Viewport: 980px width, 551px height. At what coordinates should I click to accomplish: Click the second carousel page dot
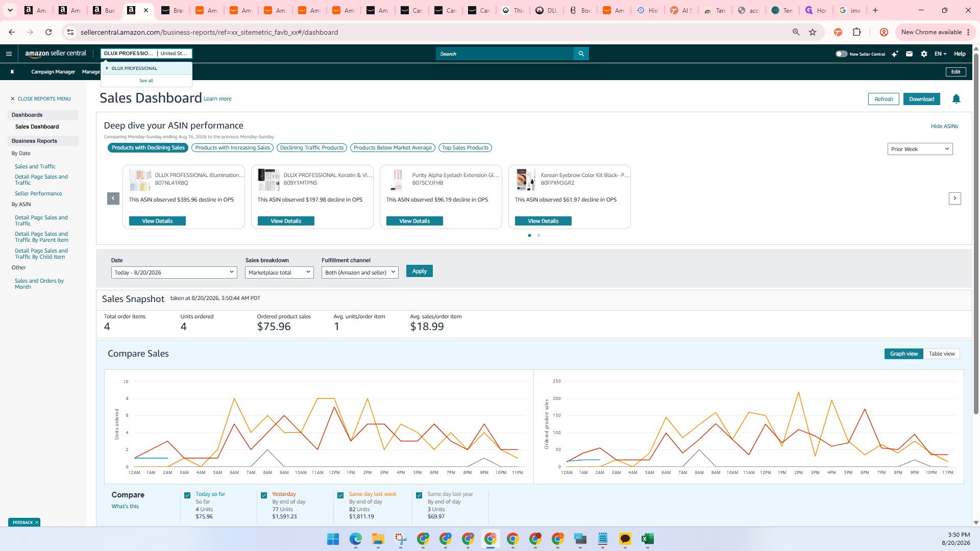538,236
